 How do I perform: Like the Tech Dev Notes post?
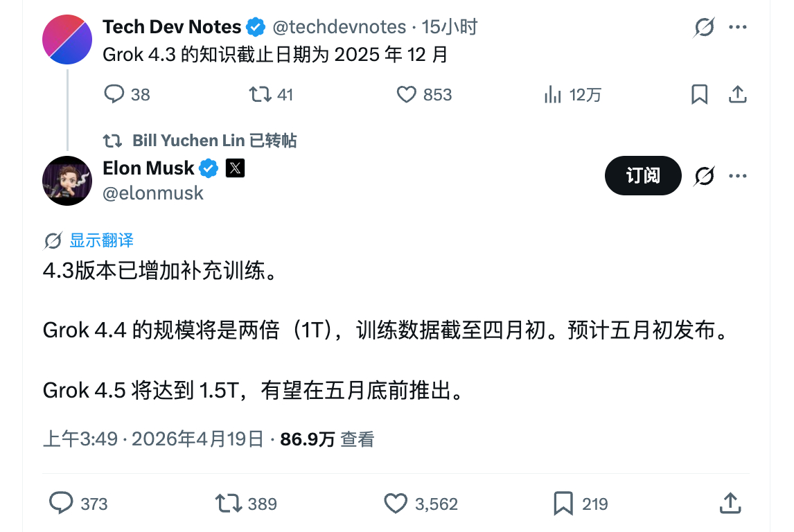pos(407,94)
